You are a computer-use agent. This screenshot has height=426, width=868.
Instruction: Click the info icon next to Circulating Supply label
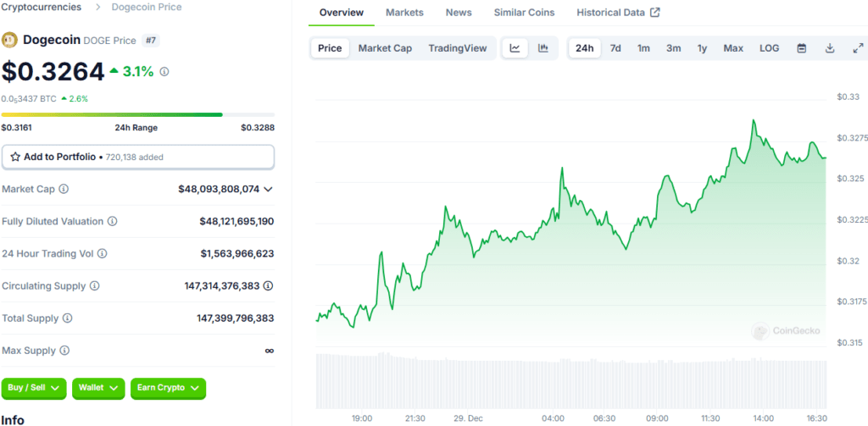click(95, 286)
